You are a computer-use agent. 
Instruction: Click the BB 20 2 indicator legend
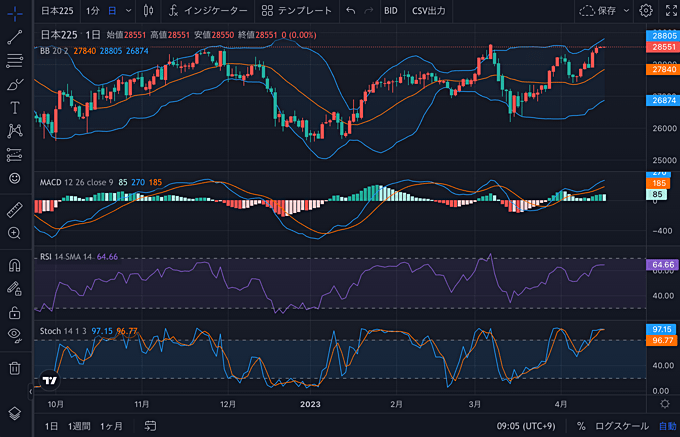(54, 51)
